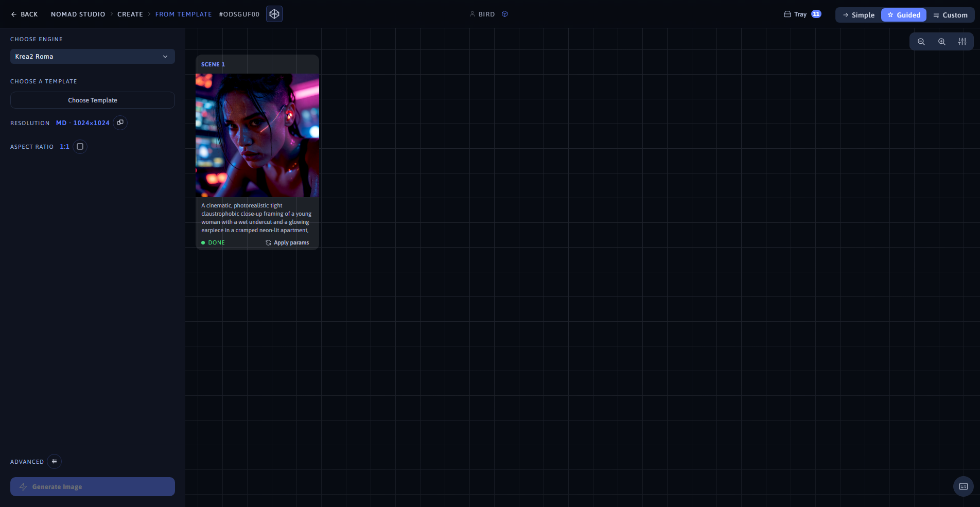
Task: Click the Scene 1 prompt description text
Action: point(256,218)
